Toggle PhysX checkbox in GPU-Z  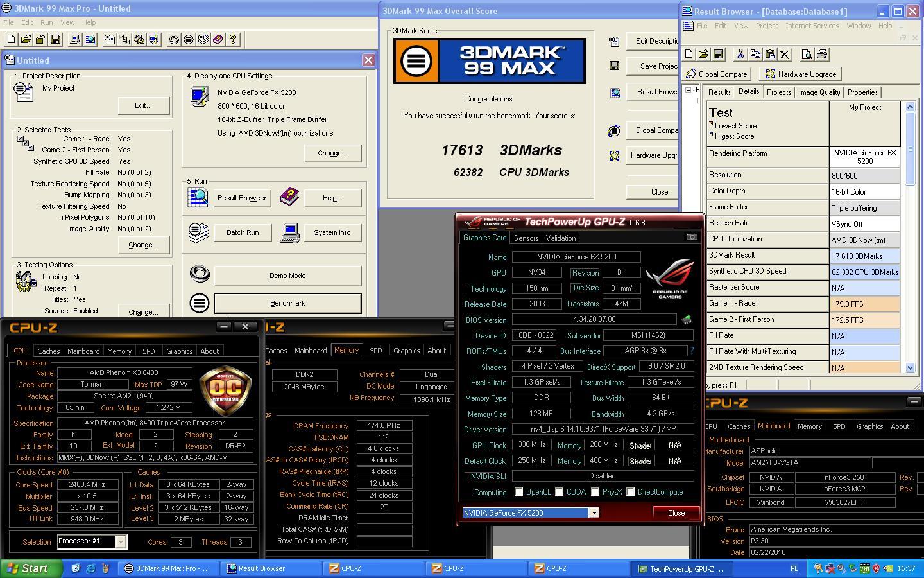595,492
